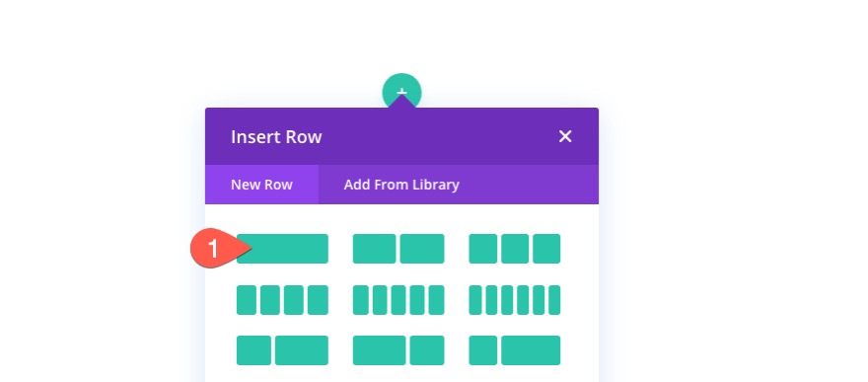Switch to the New Row tab
Screen dimensions: 868x382
[261, 185]
